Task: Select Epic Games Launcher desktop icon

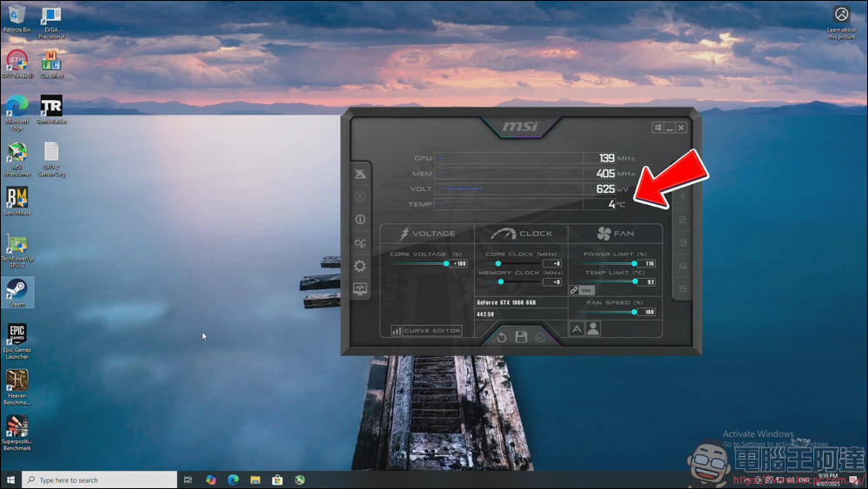Action: [x=17, y=342]
